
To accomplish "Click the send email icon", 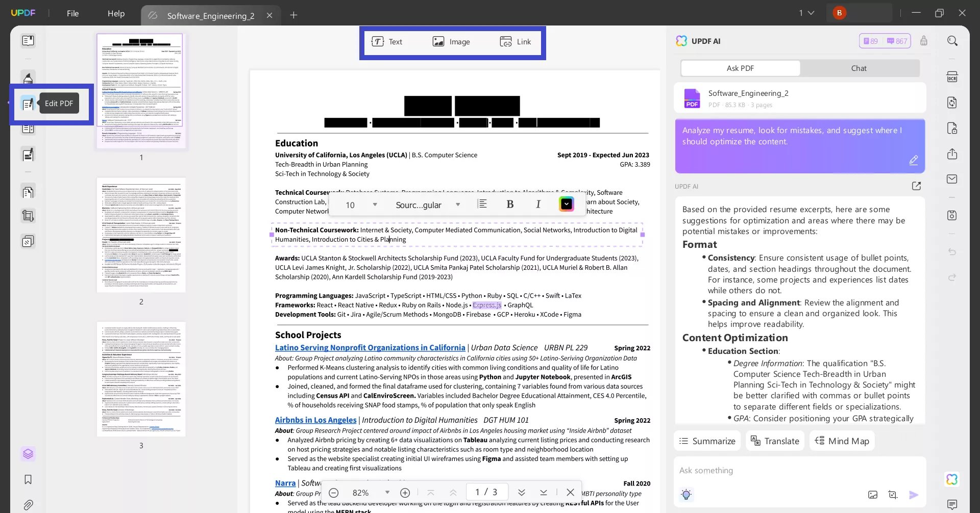I will [952, 178].
